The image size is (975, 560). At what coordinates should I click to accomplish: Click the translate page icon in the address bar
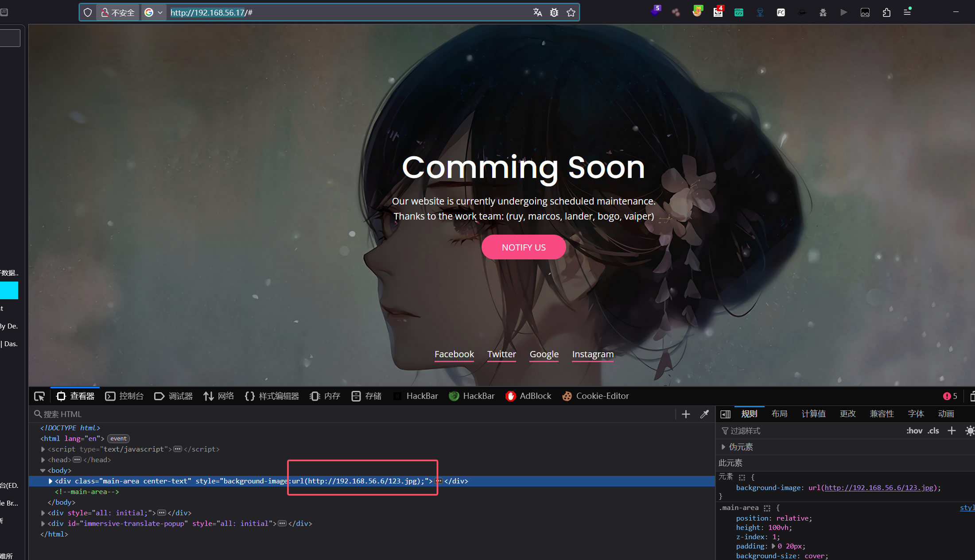pyautogui.click(x=537, y=12)
